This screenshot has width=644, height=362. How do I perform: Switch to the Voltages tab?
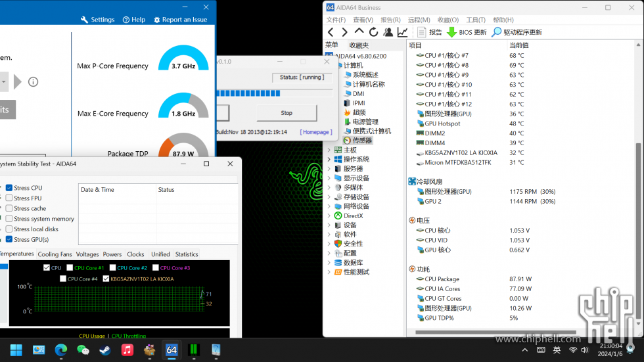pyautogui.click(x=87, y=254)
